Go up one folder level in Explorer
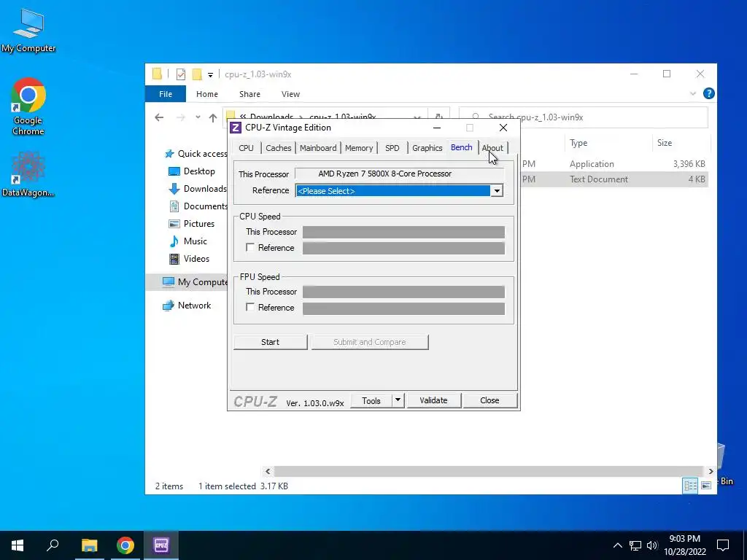 coord(213,117)
